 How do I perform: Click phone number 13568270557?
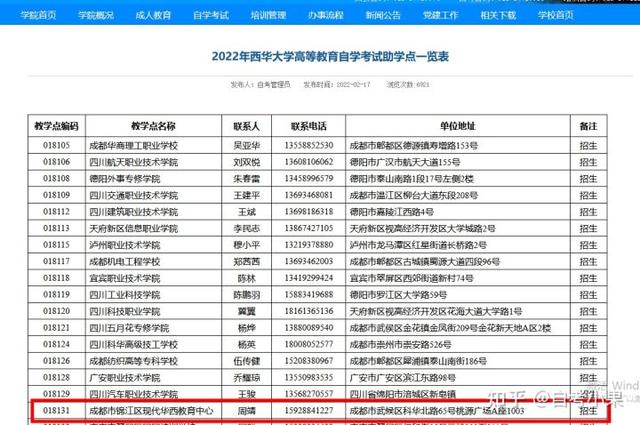coord(309,394)
